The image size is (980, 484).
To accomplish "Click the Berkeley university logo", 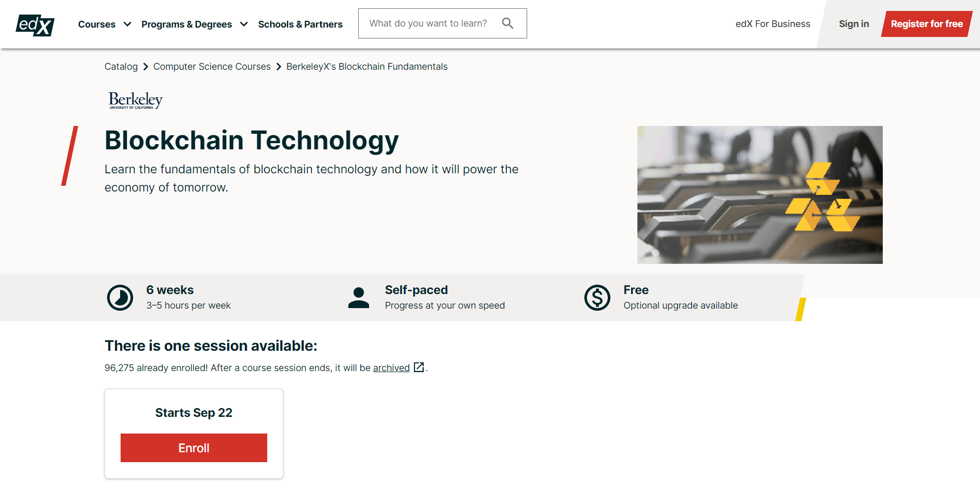I will [135, 100].
